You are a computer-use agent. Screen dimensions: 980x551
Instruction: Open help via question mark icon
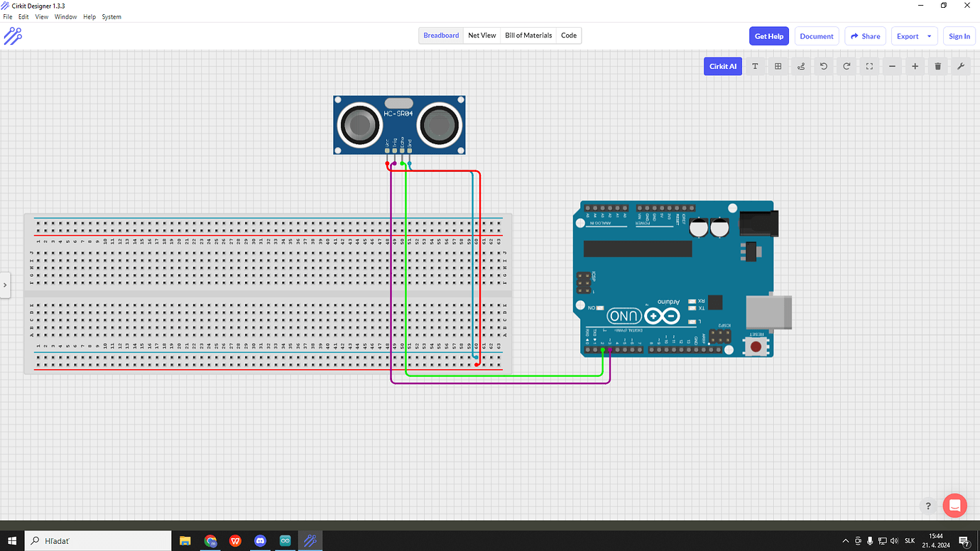[x=928, y=506]
